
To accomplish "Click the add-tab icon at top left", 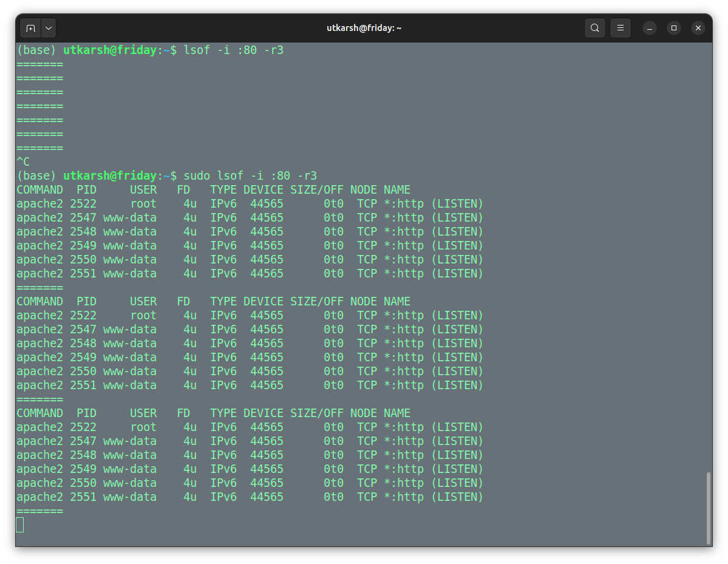I will coord(30,27).
